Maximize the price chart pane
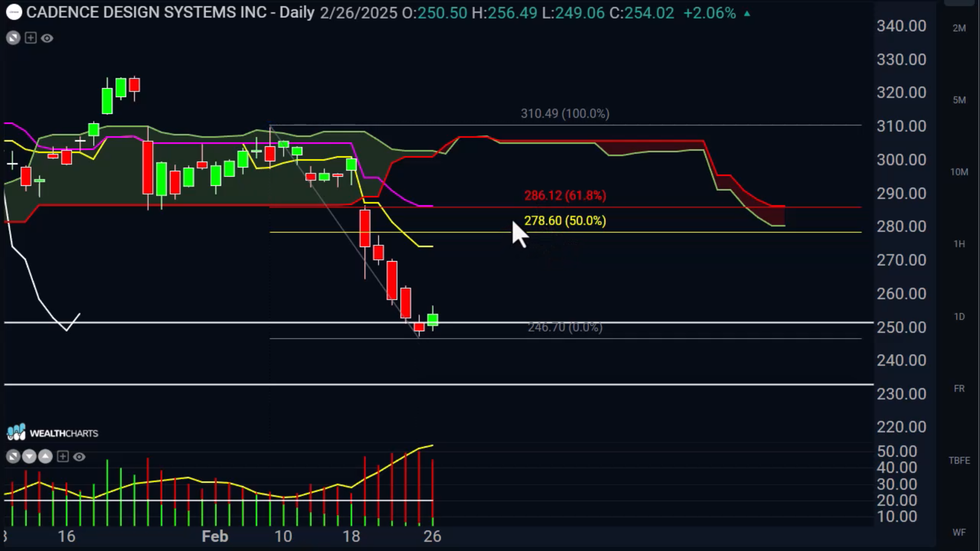The height and width of the screenshot is (551, 980). (13, 38)
